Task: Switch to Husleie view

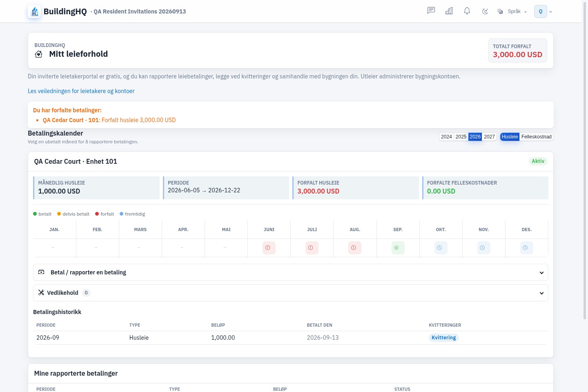Action: (x=510, y=137)
